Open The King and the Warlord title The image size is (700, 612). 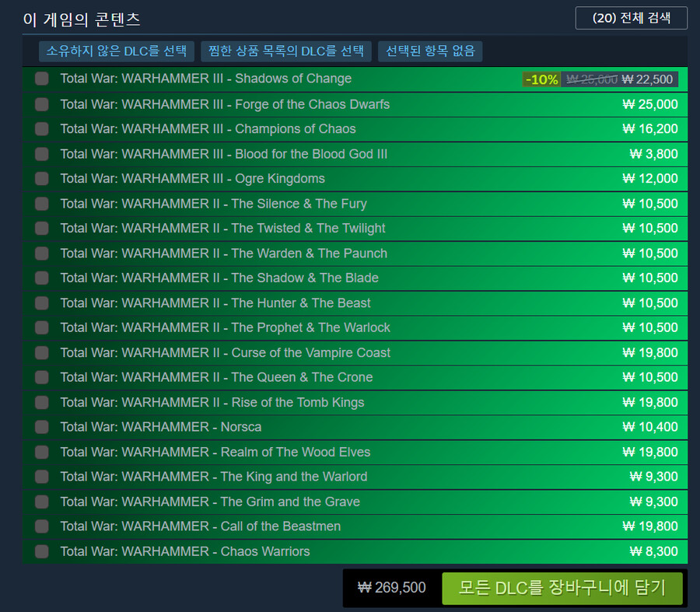tap(214, 476)
